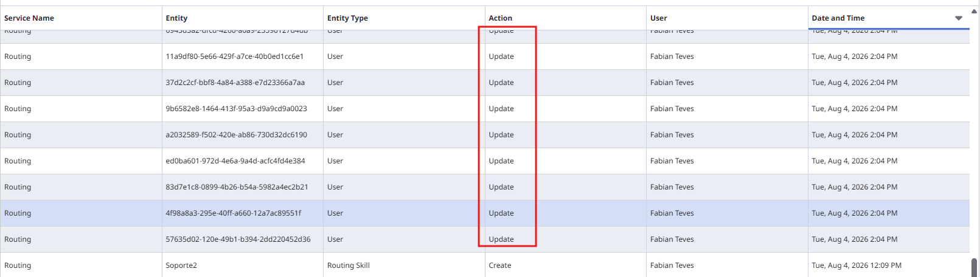Sort by Entity column header

coord(176,18)
